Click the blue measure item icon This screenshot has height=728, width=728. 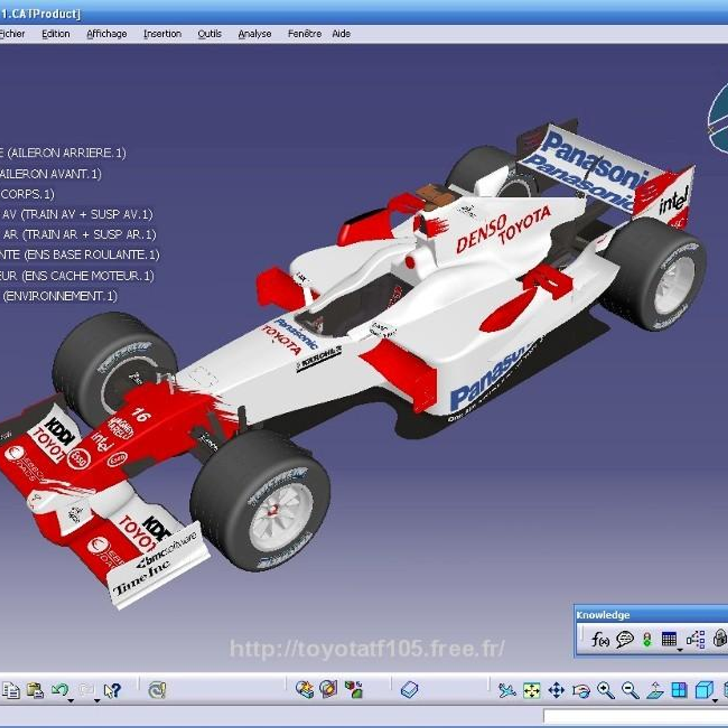[x=409, y=690]
